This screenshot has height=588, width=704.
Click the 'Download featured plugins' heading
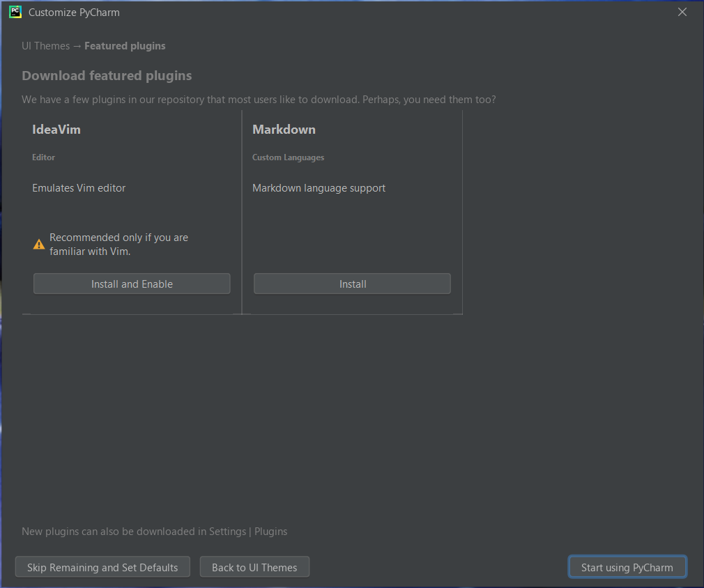(x=107, y=75)
